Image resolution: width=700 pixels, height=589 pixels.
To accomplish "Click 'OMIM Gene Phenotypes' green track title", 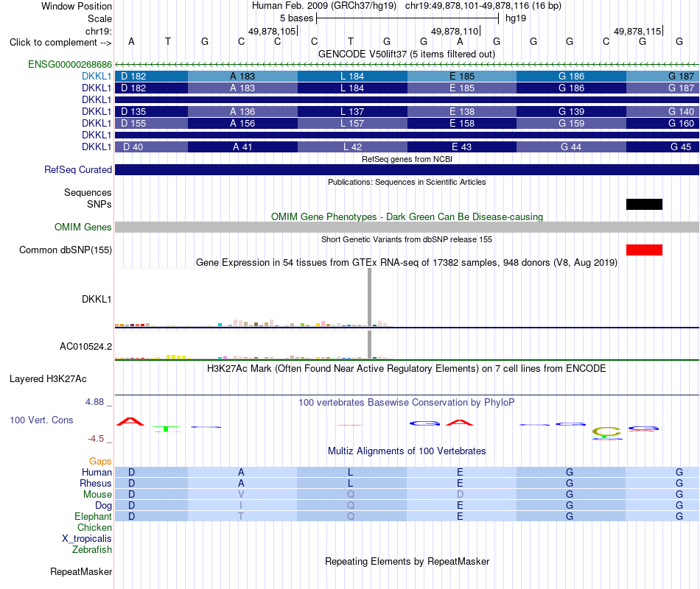I will coord(407,217).
